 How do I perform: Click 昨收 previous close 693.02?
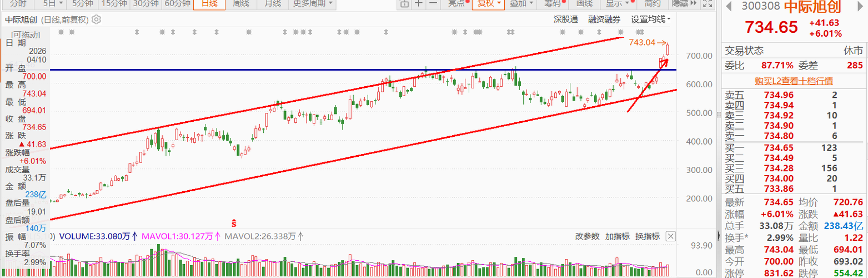[847, 261]
